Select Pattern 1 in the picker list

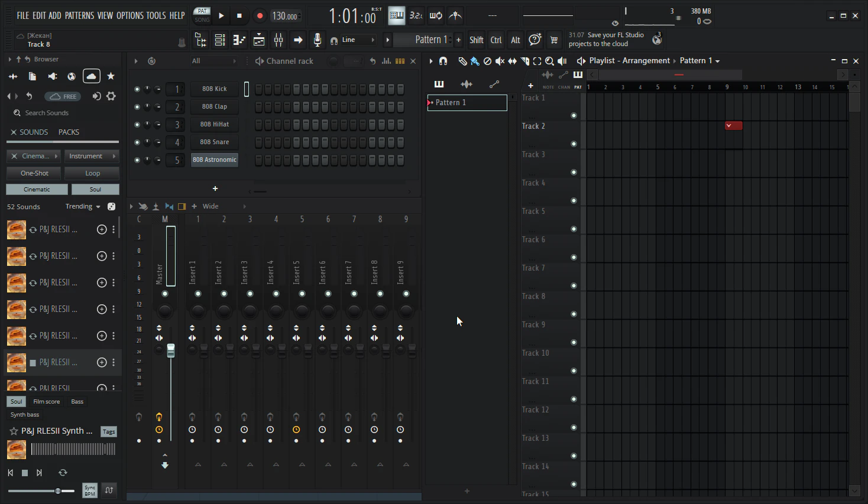(x=467, y=103)
